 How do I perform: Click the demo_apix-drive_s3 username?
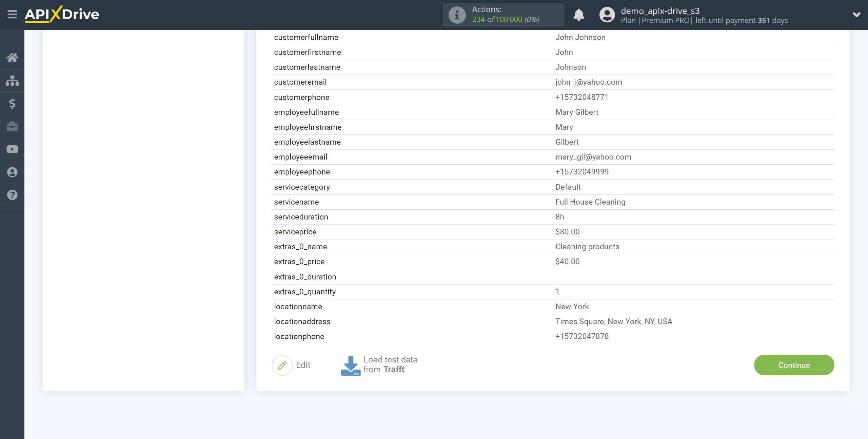coord(660,11)
